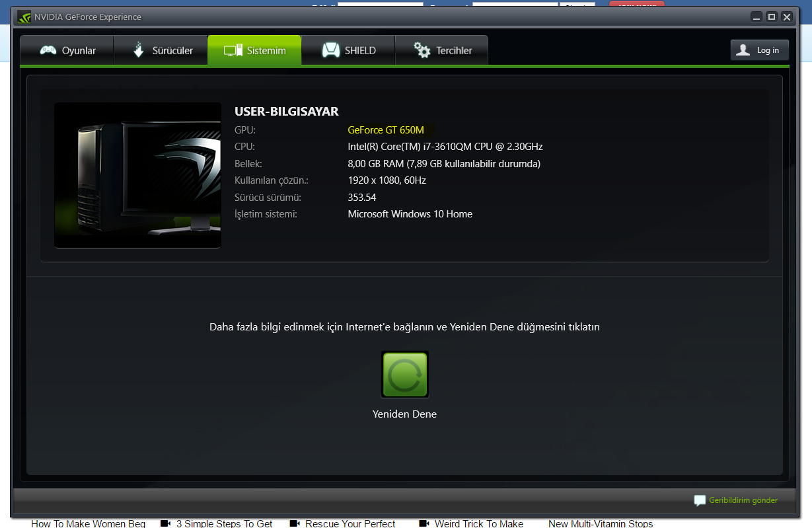
Task: Click the İşletim sistemi: label
Action: pyautogui.click(x=266, y=214)
